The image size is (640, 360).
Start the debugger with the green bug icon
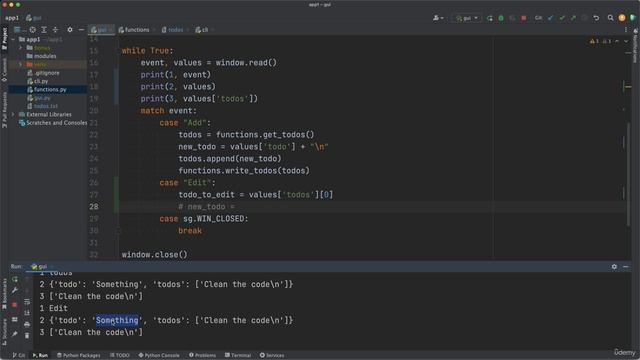501,18
